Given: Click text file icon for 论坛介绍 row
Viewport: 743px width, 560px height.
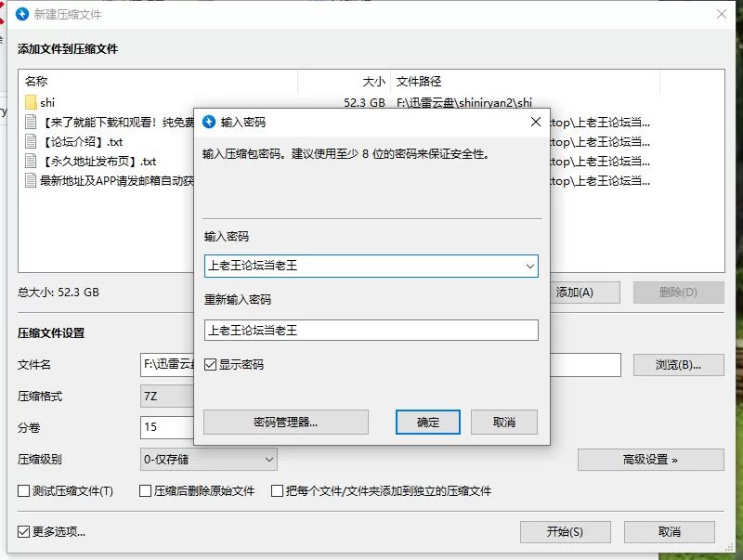Looking at the screenshot, I should [31, 141].
